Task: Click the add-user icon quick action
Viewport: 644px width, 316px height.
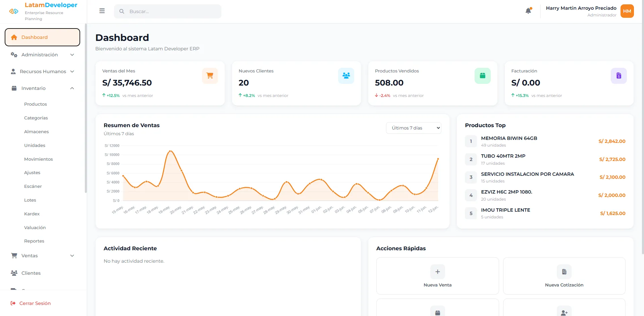Action: pyautogui.click(x=564, y=312)
